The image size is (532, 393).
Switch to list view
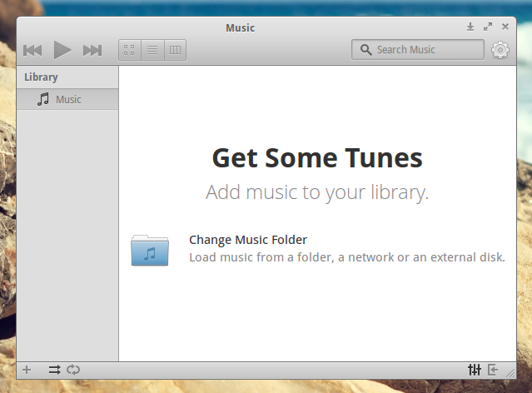click(152, 50)
